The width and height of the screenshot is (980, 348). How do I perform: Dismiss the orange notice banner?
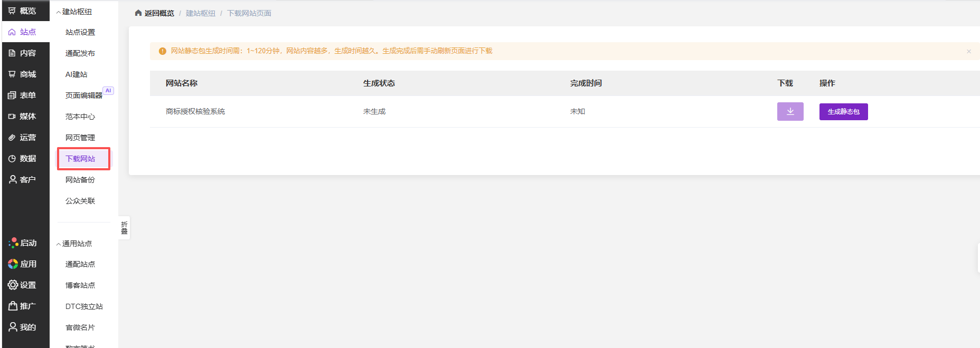tap(969, 51)
